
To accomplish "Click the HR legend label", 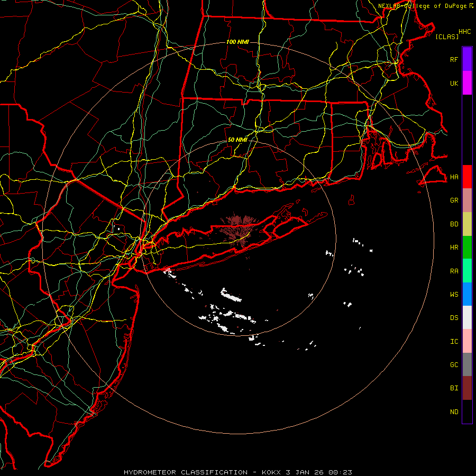I will (454, 248).
